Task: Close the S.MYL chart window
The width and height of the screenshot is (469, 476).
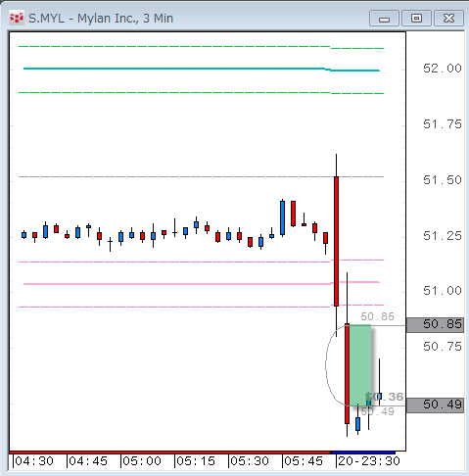Action: pos(448,19)
